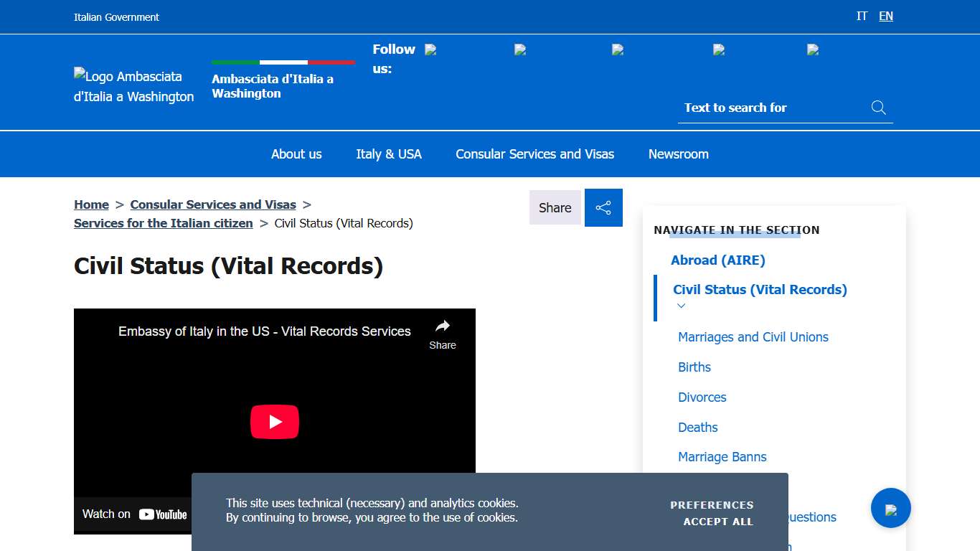Switch language to IT
The height and width of the screenshot is (551, 980).
tap(862, 16)
